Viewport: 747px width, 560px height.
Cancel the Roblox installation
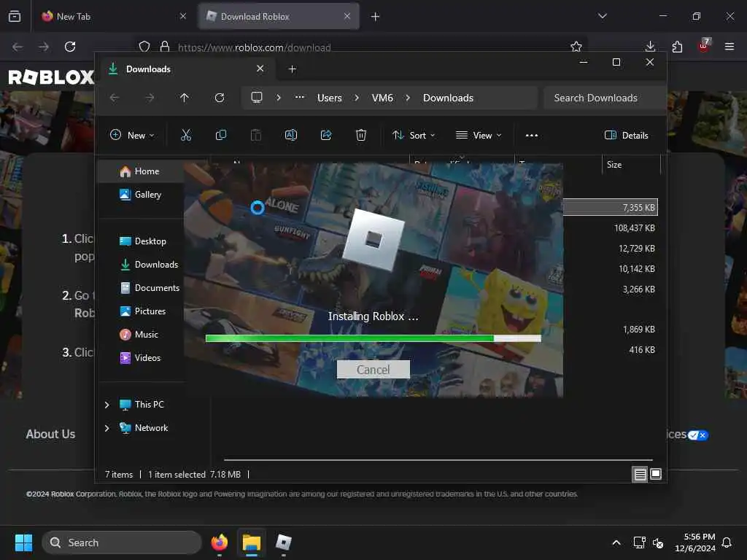[x=373, y=370]
